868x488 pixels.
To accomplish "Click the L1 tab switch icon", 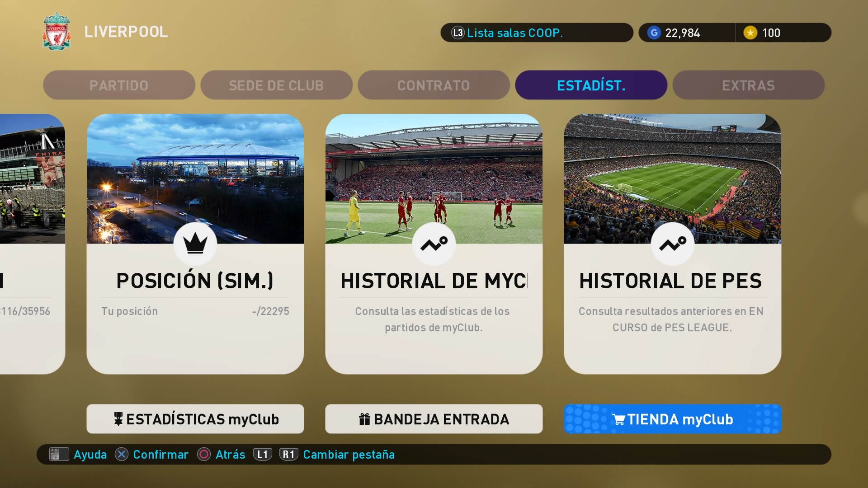I will point(262,454).
